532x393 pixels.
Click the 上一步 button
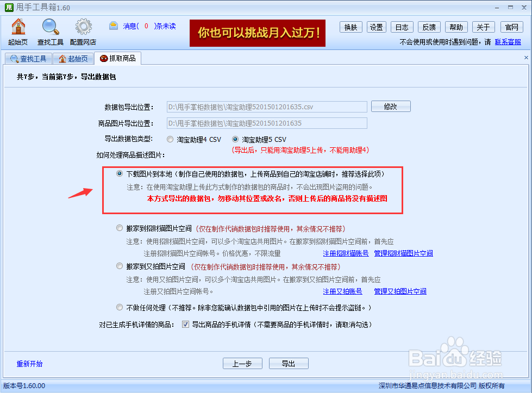pyautogui.click(x=242, y=364)
